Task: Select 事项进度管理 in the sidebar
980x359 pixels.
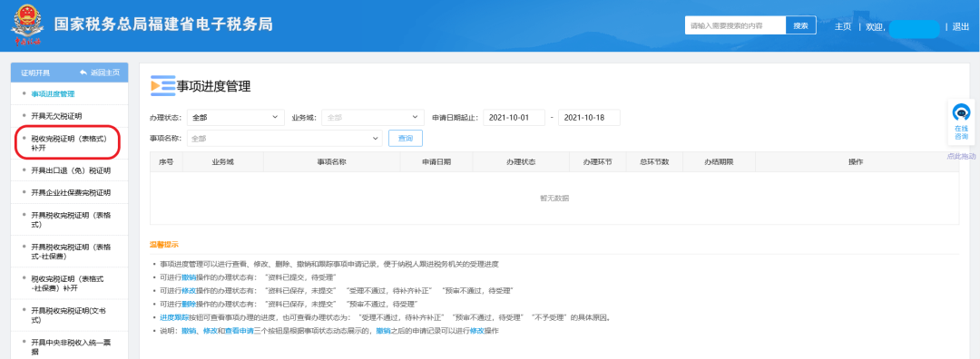Action: [x=53, y=93]
